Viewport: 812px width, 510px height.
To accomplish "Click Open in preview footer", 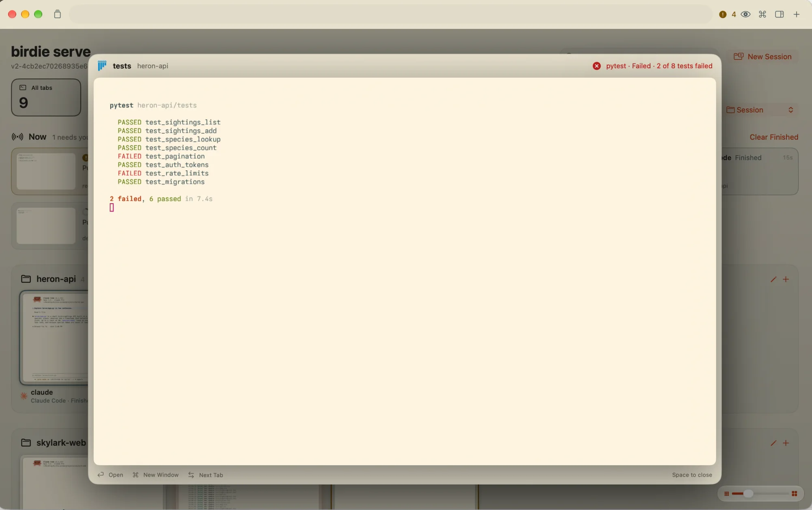I will [110, 475].
